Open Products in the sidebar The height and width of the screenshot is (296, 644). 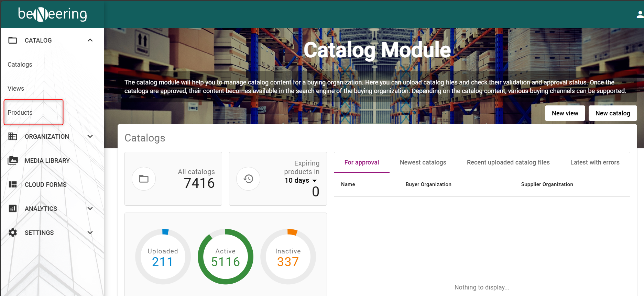[20, 113]
